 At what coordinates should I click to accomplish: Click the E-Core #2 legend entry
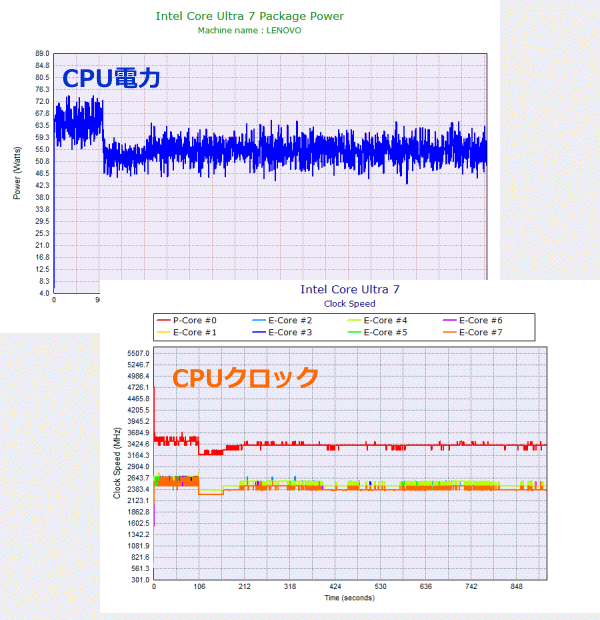(282, 320)
